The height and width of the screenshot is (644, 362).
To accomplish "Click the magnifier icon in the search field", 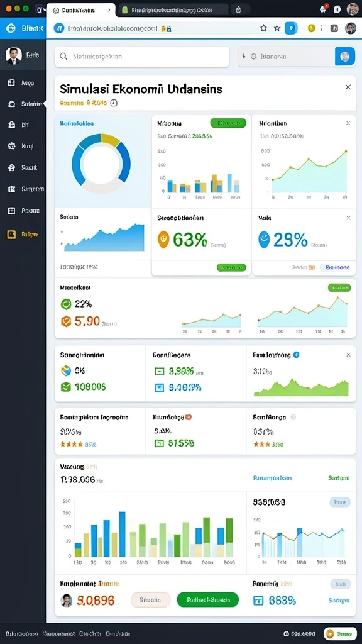I will coord(63,57).
